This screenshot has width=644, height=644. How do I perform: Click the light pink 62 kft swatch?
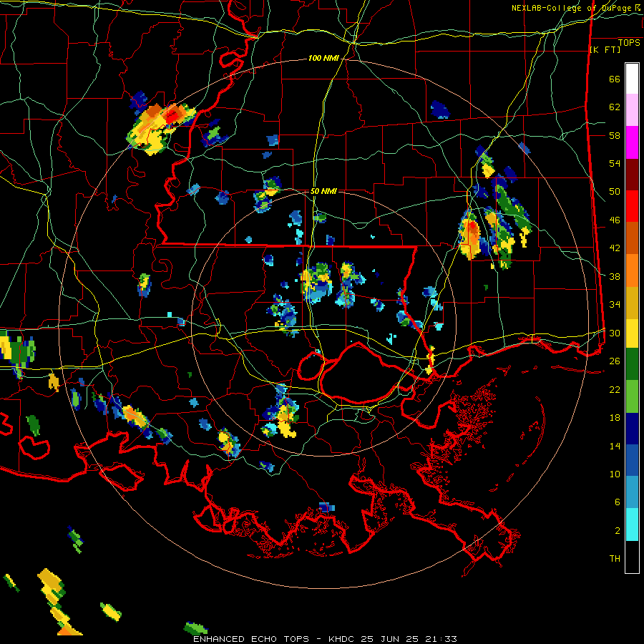[632, 109]
